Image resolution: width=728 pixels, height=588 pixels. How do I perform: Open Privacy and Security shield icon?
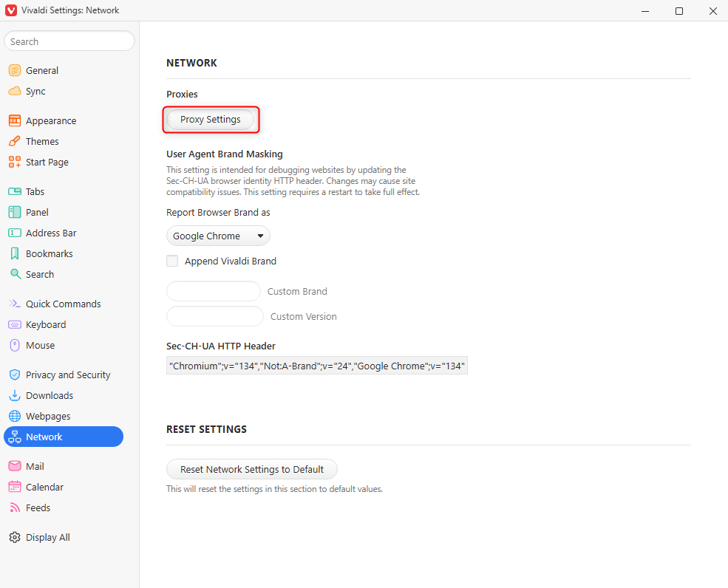click(15, 375)
